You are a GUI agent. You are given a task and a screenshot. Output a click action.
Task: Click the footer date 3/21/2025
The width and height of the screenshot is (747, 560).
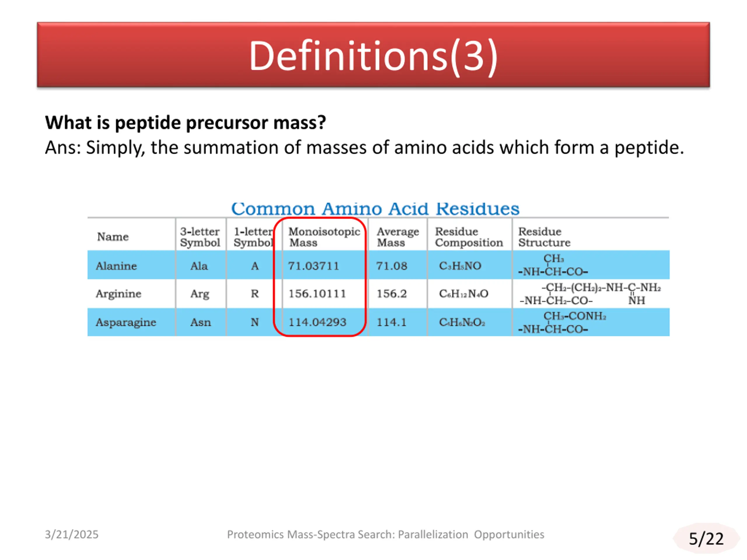click(71, 534)
